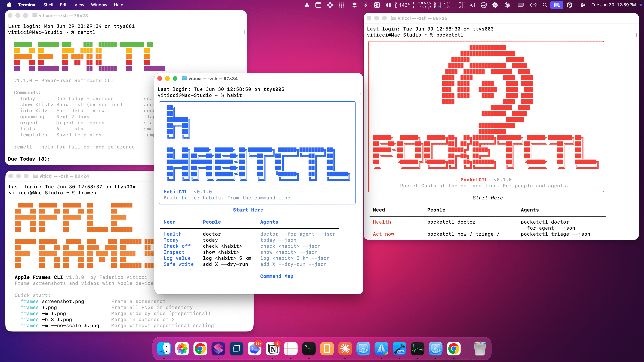
Task: Open the Trash in the Dock
Action: [480, 348]
